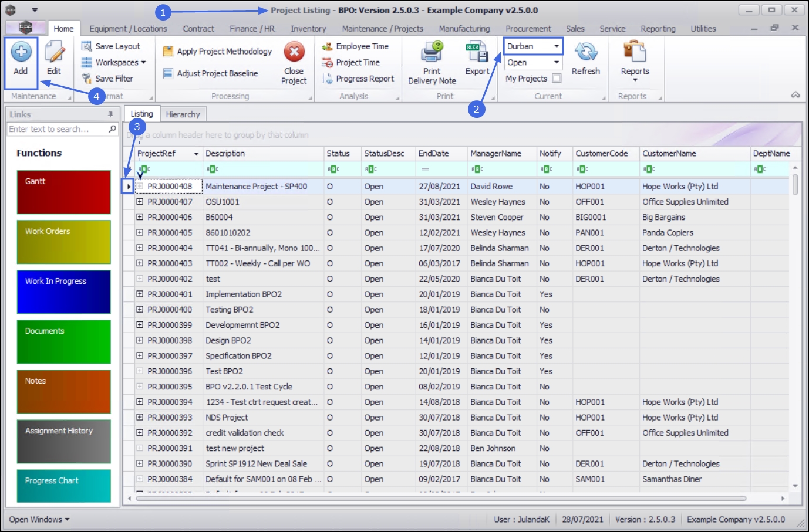Expand the PRJ0000404 project row

pos(140,248)
